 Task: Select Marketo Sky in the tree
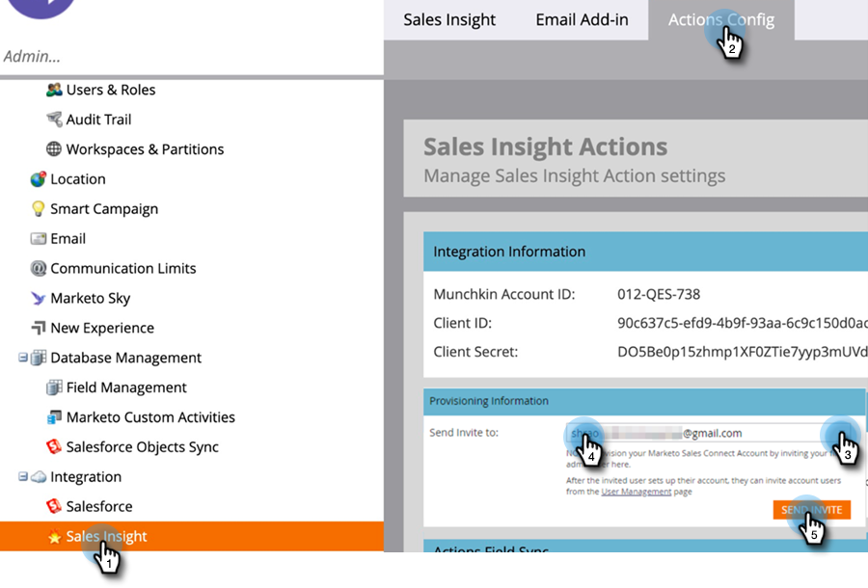pyautogui.click(x=91, y=298)
